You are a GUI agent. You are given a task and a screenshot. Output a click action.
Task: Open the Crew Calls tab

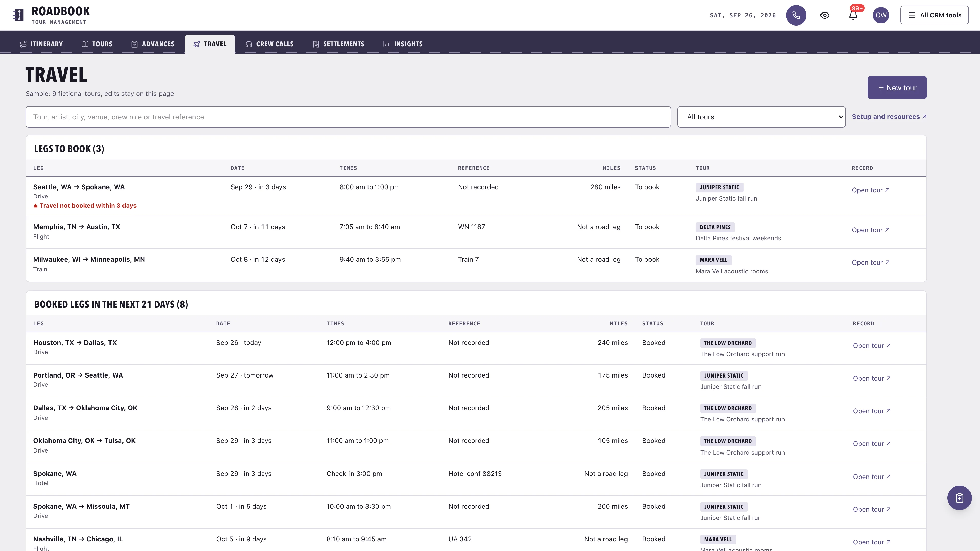(269, 44)
